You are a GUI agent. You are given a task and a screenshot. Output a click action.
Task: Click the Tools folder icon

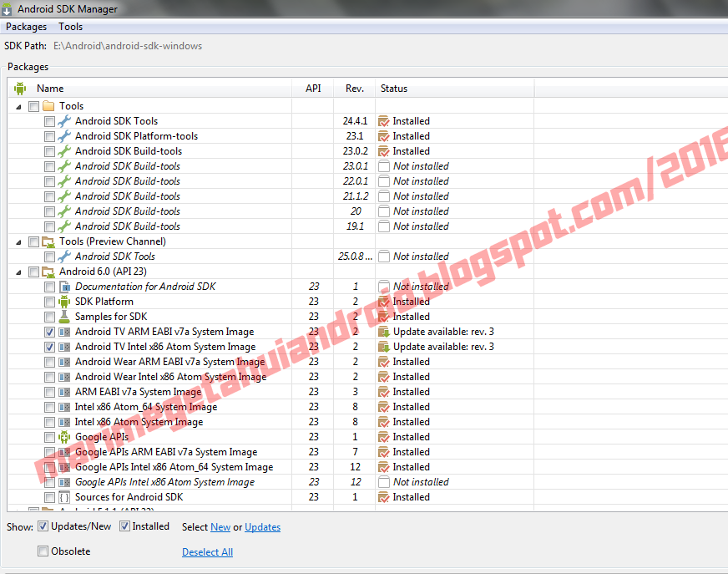[48, 106]
